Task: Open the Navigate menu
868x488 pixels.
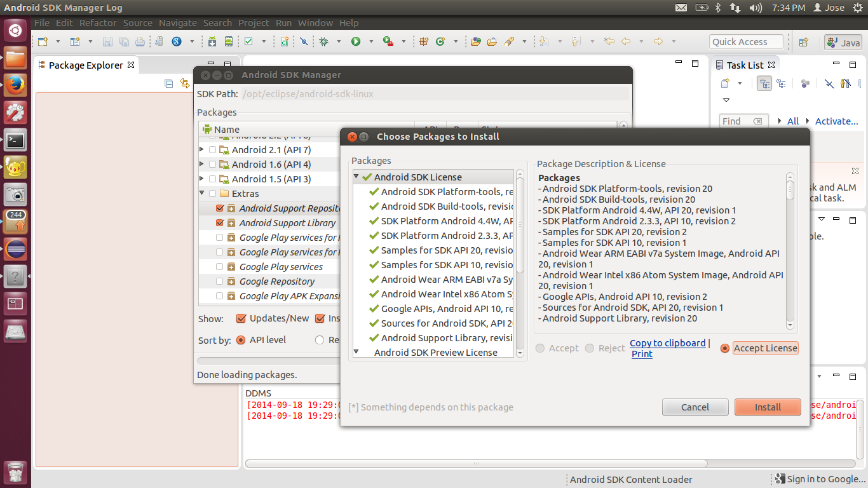Action: coord(177,23)
